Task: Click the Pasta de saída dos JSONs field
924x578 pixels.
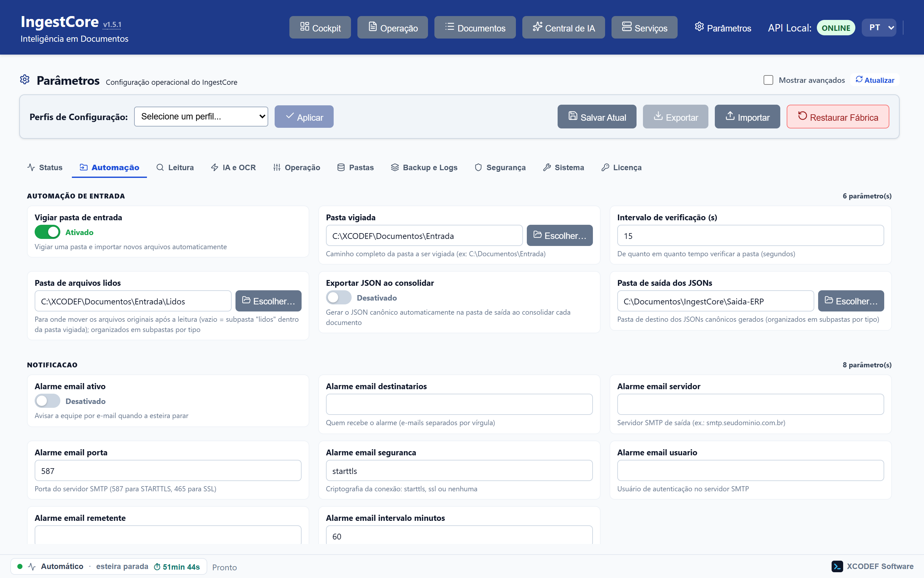Action: coord(715,301)
